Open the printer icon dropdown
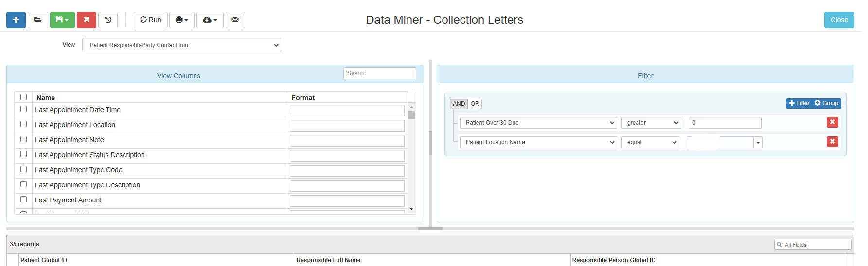 pos(182,20)
